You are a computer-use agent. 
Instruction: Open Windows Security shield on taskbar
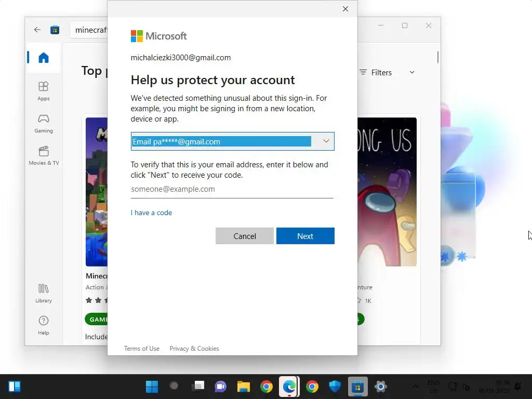coord(335,387)
